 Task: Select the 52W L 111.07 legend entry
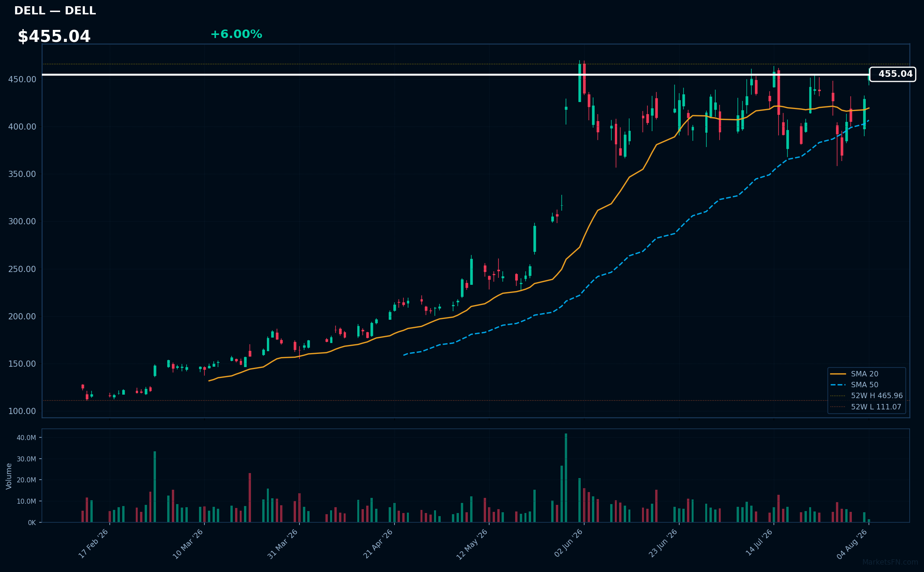[866, 407]
